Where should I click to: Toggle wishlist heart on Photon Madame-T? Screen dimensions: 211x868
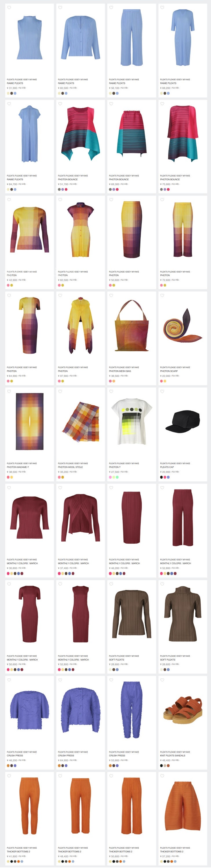click(x=9, y=391)
